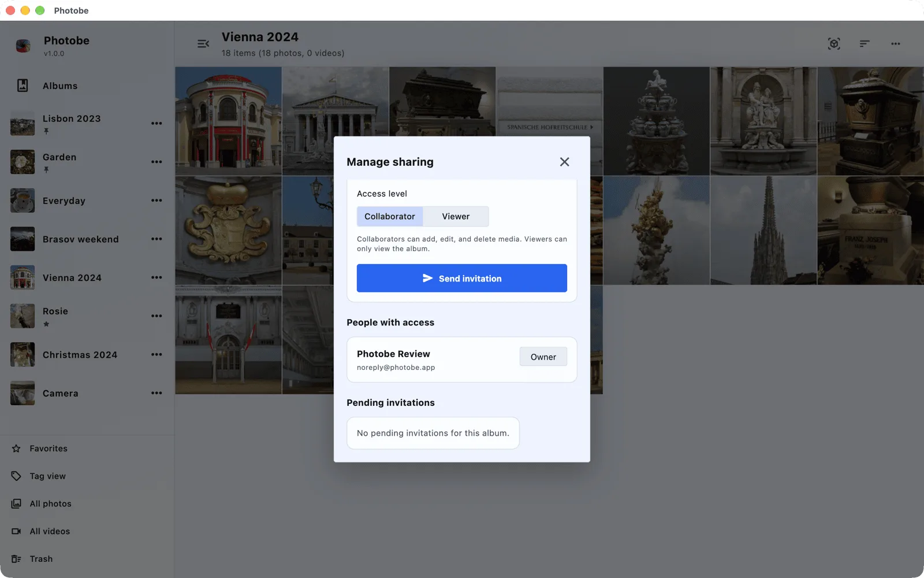Click the face recognition scan icon
Image resolution: width=924 pixels, height=578 pixels.
834,44
